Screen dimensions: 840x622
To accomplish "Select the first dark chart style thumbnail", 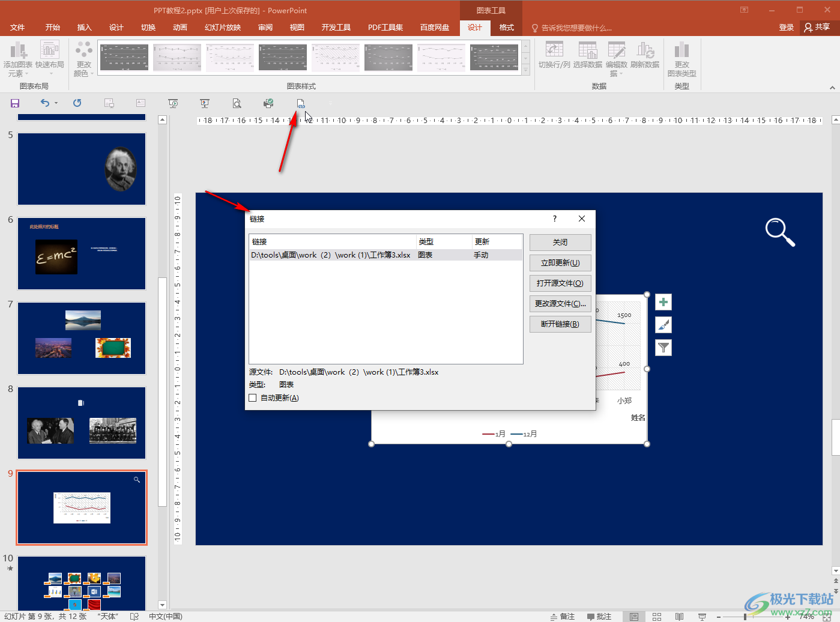I will click(x=124, y=57).
